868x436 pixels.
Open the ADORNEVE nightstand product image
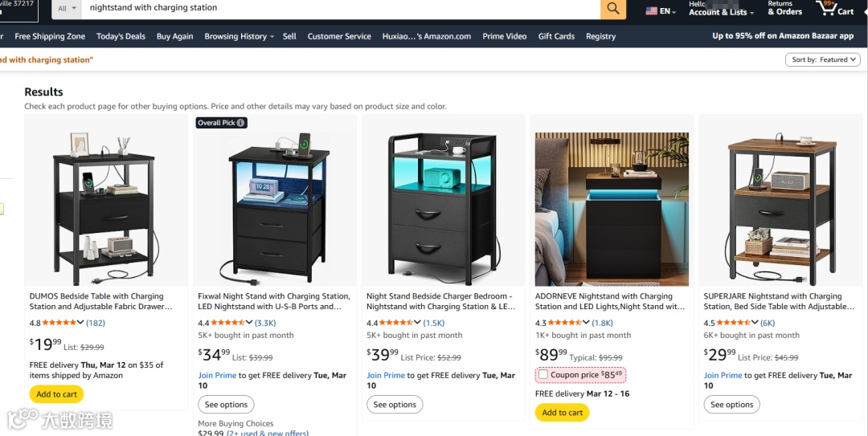(x=612, y=209)
